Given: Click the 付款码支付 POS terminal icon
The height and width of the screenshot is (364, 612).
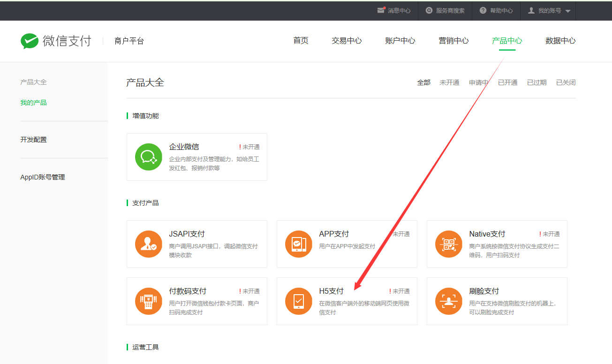Looking at the screenshot, I should (x=149, y=301).
